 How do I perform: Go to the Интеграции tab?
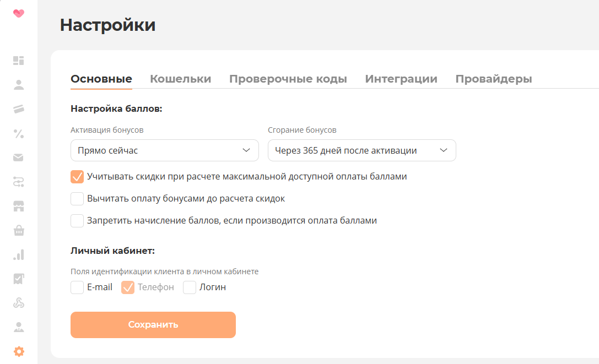[401, 79]
